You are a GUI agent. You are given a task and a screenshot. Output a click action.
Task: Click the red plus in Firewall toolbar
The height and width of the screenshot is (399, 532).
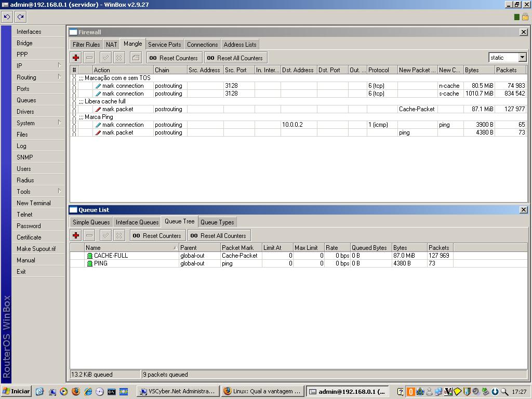click(x=76, y=58)
